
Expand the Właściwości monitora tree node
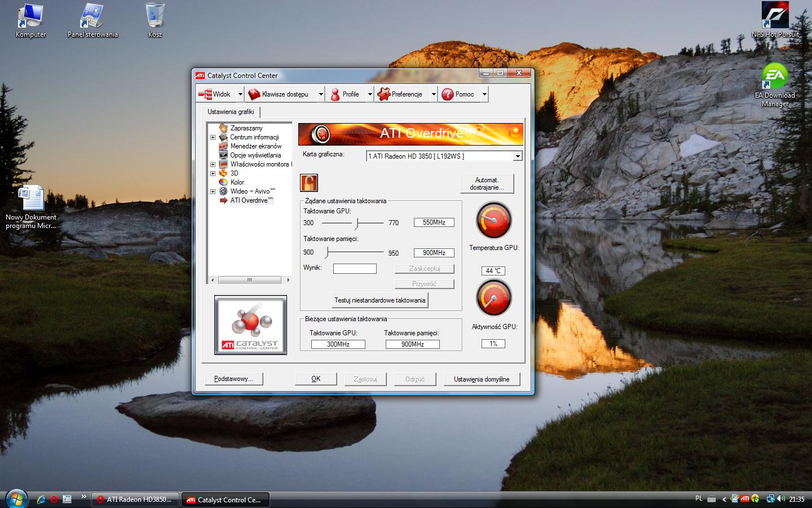click(213, 164)
